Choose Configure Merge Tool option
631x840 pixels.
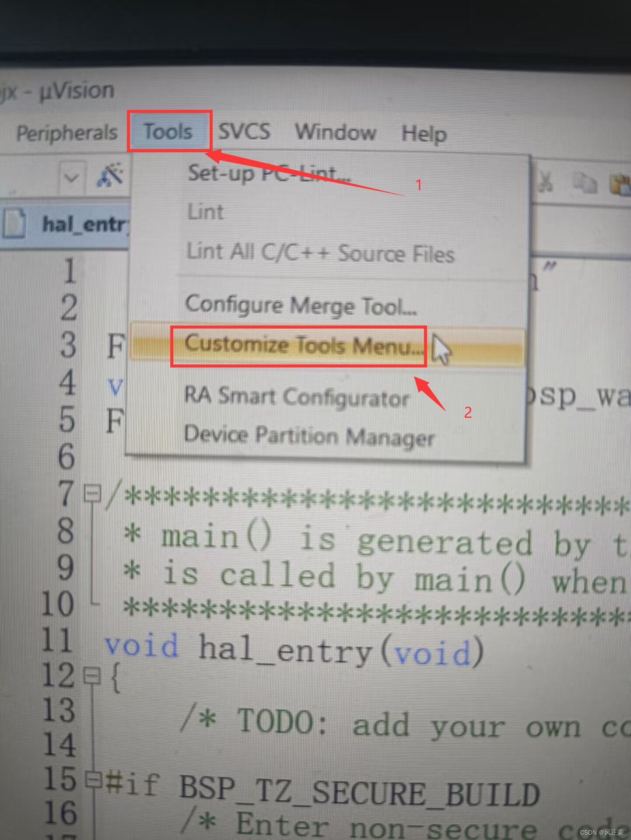click(301, 305)
